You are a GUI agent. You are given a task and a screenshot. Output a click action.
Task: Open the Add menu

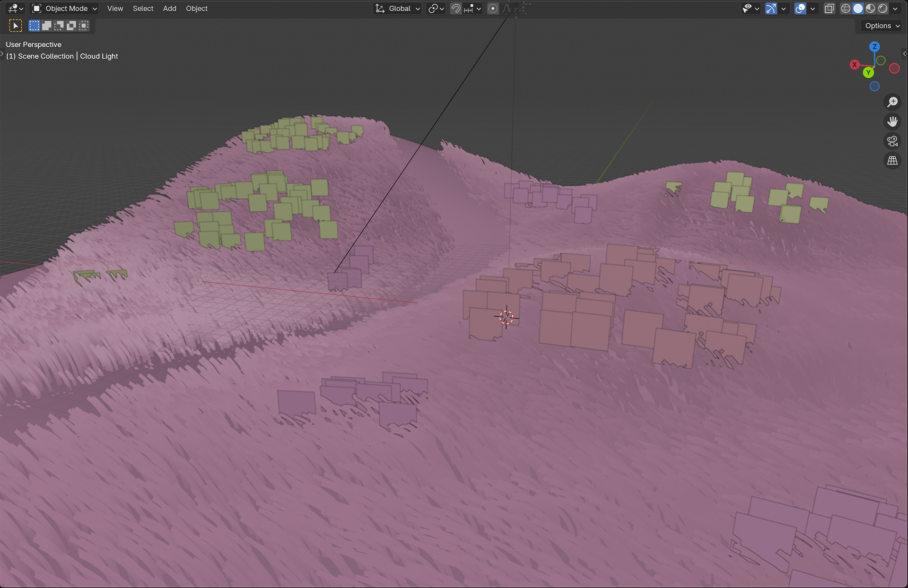pyautogui.click(x=169, y=9)
